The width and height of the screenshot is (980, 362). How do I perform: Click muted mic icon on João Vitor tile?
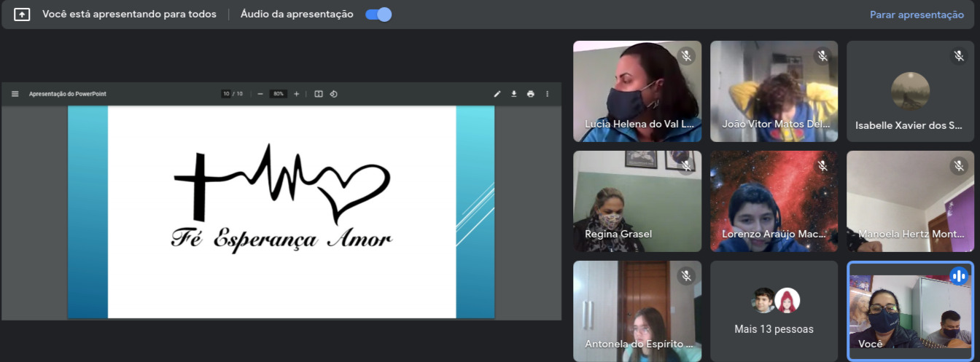pyautogui.click(x=822, y=56)
